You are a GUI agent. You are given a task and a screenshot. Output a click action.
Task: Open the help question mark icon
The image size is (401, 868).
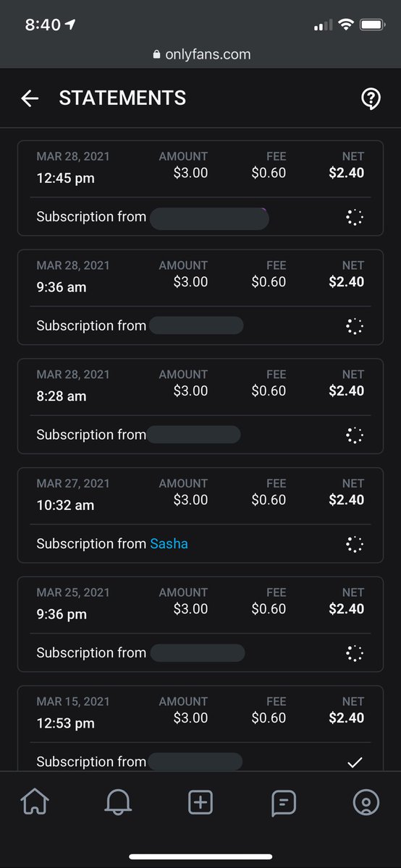[x=371, y=99]
